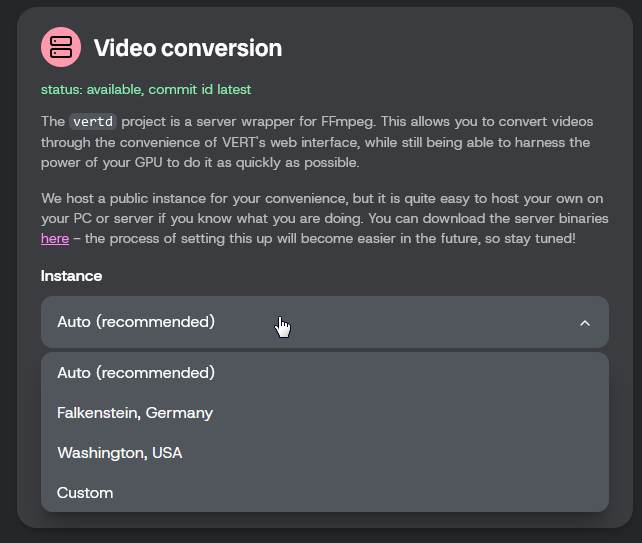Click the green status available text
This screenshot has width=642, height=543.
(x=93, y=89)
